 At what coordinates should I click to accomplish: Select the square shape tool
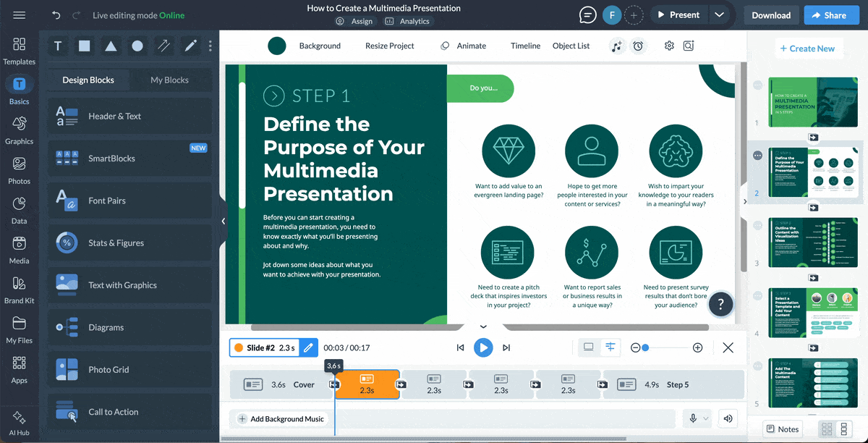[85, 46]
